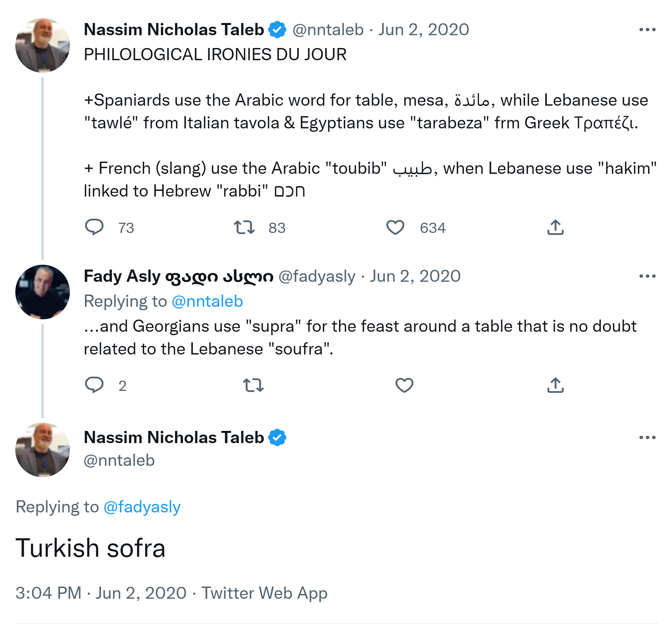This screenshot has width=672, height=632.
Task: Like the tweet with 634 likes
Action: [395, 227]
